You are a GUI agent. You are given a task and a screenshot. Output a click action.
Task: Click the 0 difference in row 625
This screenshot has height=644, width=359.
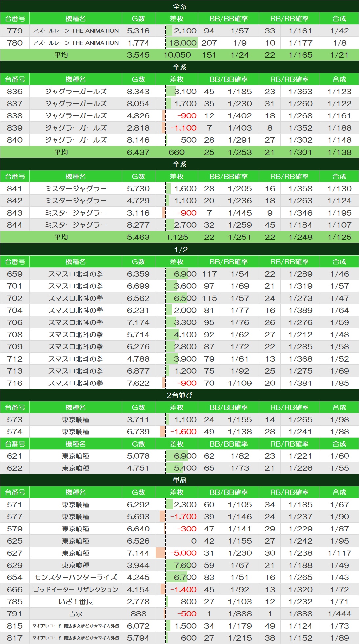pos(194,541)
